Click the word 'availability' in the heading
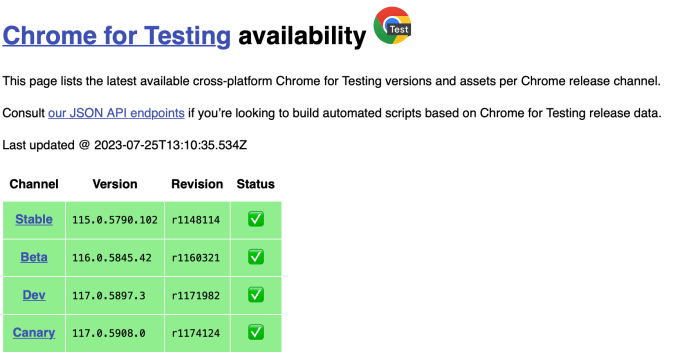This screenshot has height=361, width=700. tap(302, 36)
